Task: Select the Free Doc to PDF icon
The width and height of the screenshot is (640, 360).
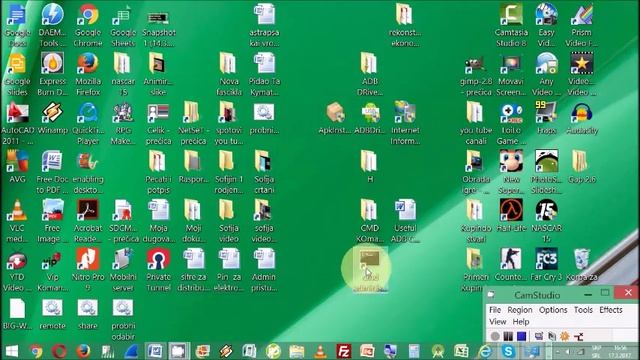Action: pyautogui.click(x=52, y=171)
